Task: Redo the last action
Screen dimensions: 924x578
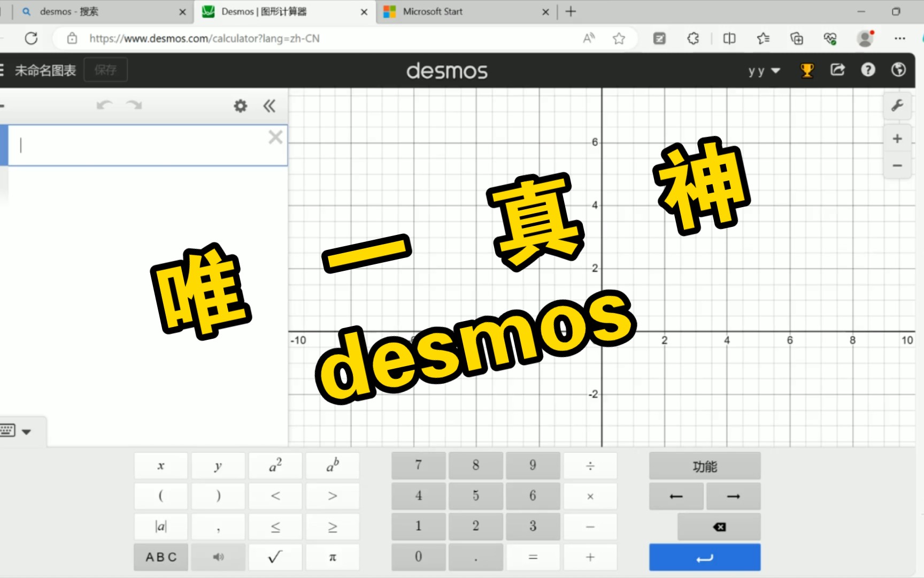Action: click(x=134, y=105)
